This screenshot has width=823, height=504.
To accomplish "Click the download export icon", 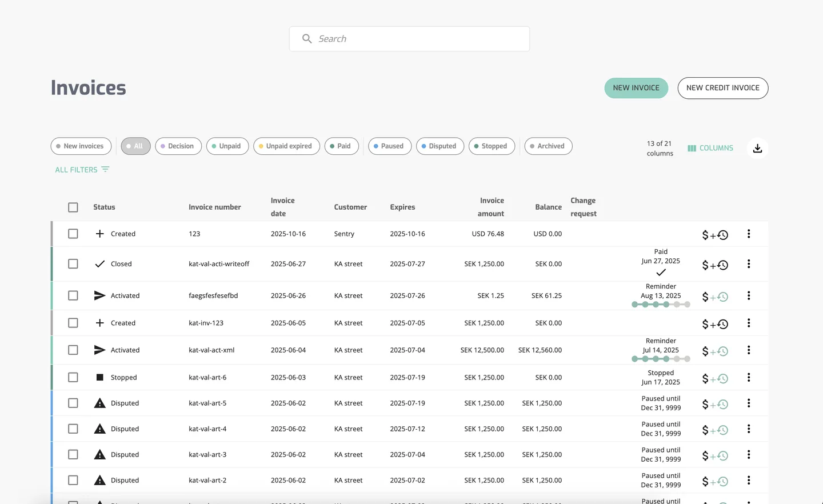I will pos(757,148).
